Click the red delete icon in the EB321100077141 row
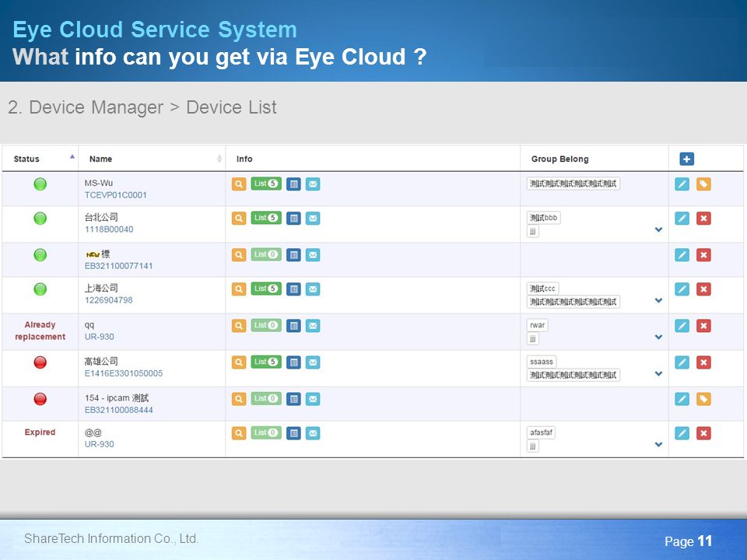The height and width of the screenshot is (560, 747). [x=703, y=255]
